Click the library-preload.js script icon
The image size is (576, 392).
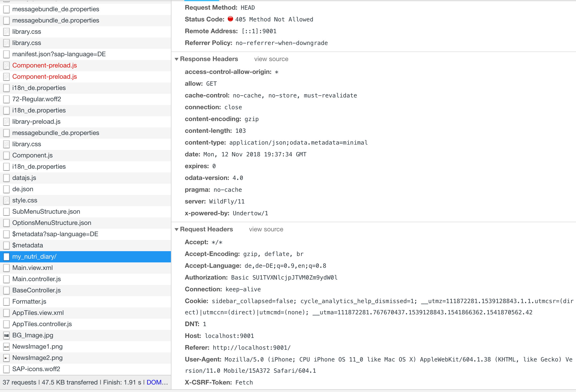click(x=6, y=122)
